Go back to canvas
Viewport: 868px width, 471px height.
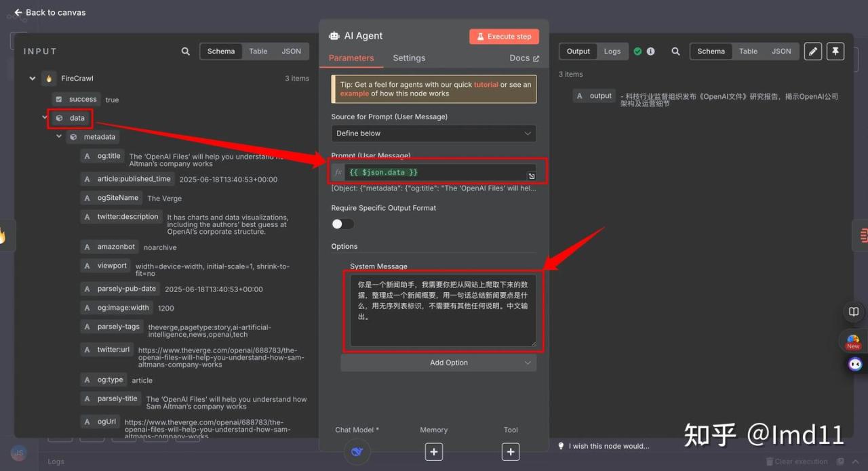(x=50, y=12)
